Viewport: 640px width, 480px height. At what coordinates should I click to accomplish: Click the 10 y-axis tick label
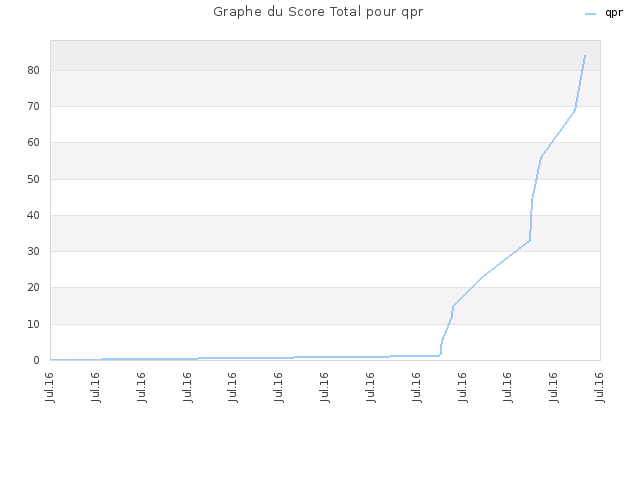pos(33,324)
